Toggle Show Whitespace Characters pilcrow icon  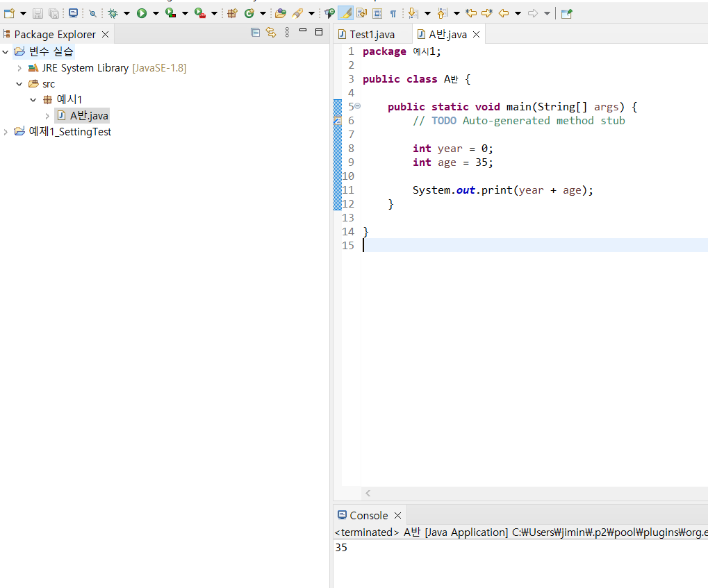(393, 14)
